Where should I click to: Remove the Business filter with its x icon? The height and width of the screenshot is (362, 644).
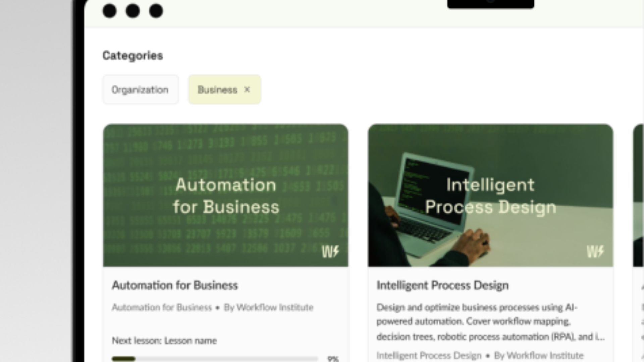(247, 89)
